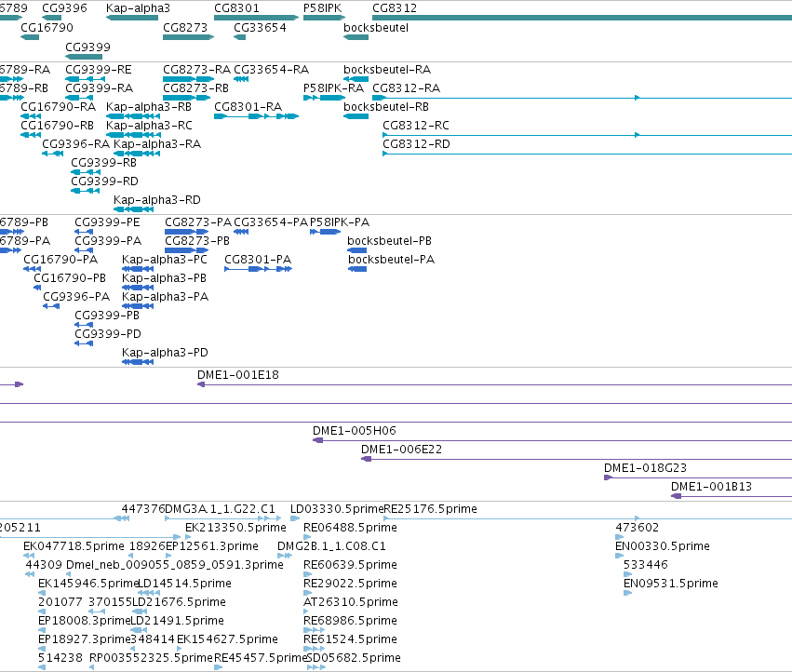The width and height of the screenshot is (792, 672).
Task: Click protein CG9399-PD
Action: [x=108, y=334]
